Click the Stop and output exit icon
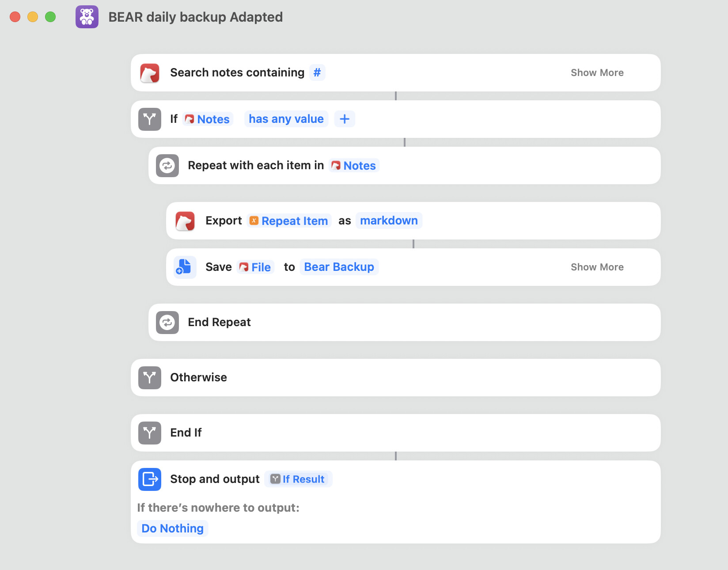This screenshot has height=570, width=728. coord(150,479)
